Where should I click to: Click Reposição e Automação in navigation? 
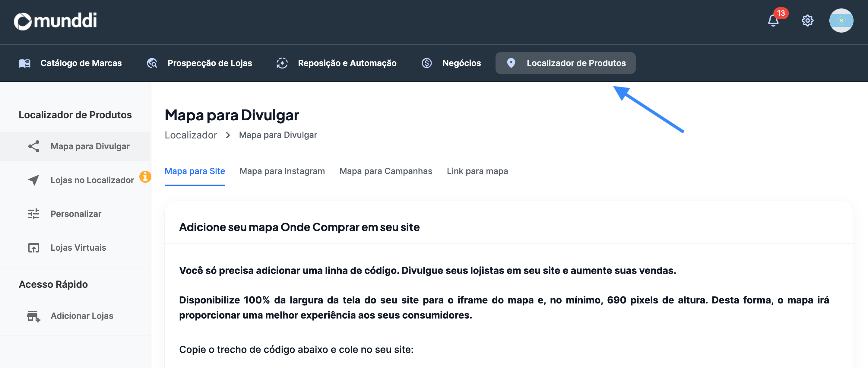[x=347, y=63]
